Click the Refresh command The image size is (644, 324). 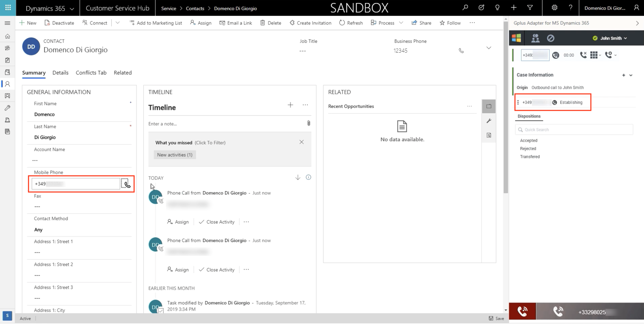click(x=351, y=23)
